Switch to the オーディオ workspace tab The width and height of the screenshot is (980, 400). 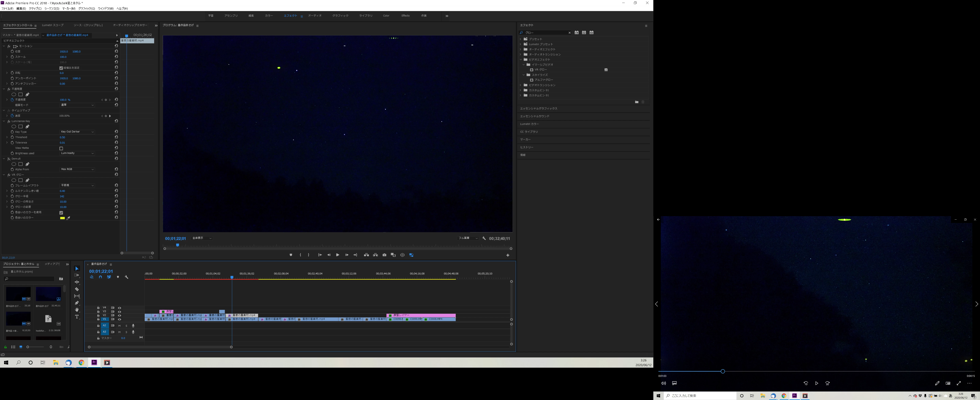[315, 16]
